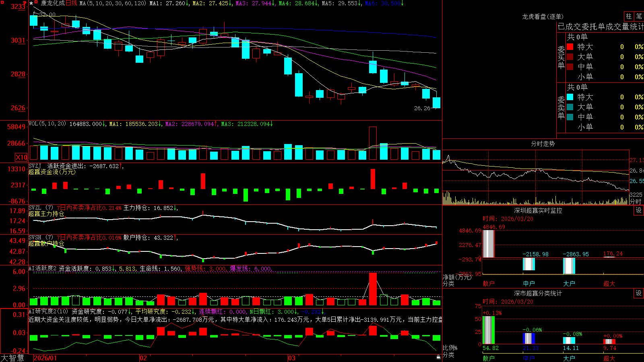This screenshot has height=362, width=644.
Task: Click the 14.11 大户 ratio value
Action: point(571,348)
